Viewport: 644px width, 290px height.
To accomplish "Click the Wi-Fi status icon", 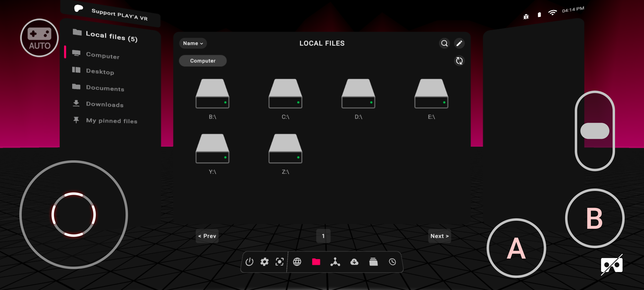I will point(552,13).
